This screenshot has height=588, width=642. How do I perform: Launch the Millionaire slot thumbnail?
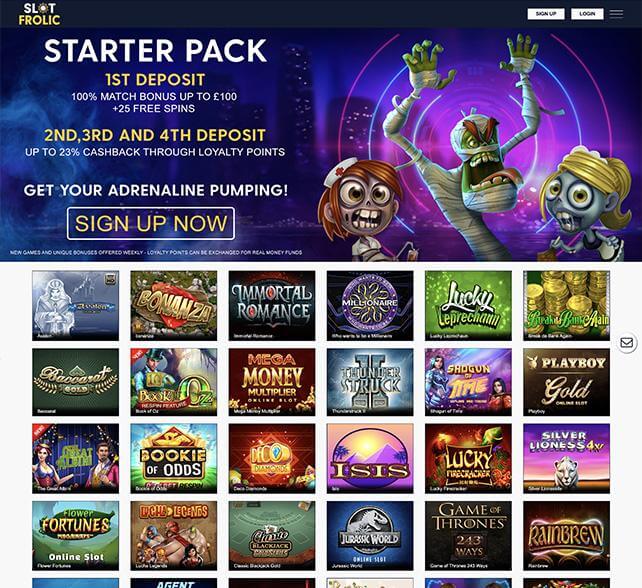pyautogui.click(x=370, y=305)
